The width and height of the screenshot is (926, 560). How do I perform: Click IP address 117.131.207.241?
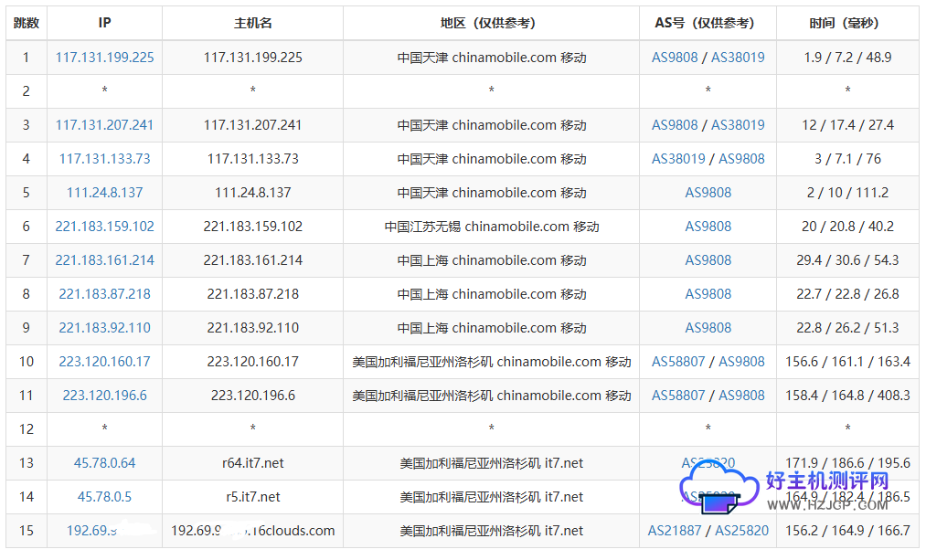tap(104, 125)
